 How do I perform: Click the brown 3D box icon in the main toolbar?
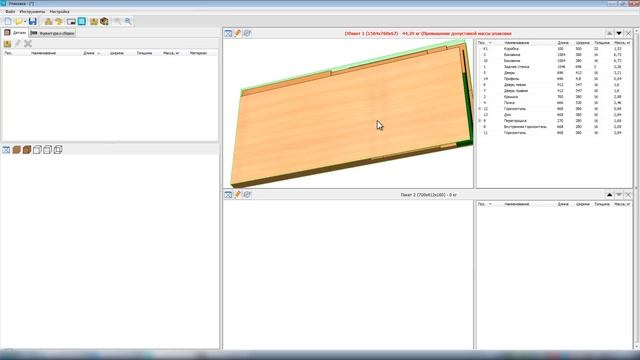[104, 21]
